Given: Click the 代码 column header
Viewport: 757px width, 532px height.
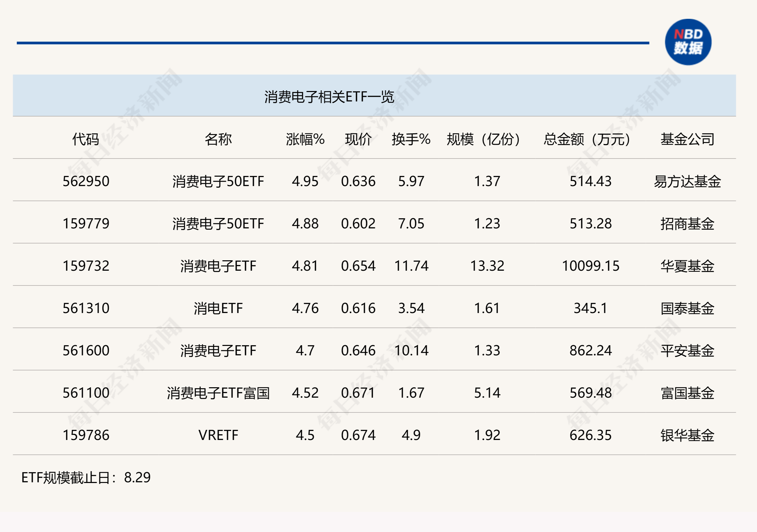Looking at the screenshot, I should click(x=86, y=139).
